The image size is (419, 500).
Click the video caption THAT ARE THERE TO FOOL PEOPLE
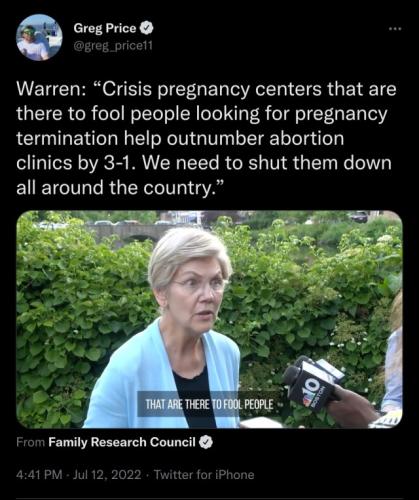210,405
